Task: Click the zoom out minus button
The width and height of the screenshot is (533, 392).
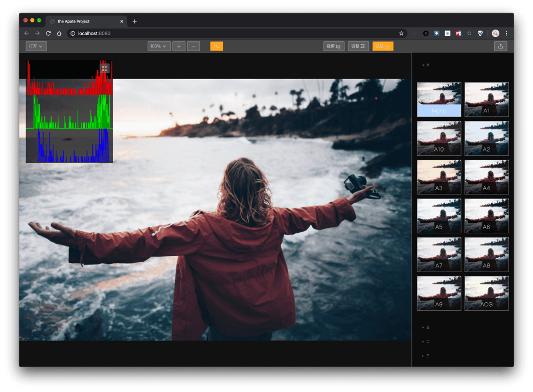Action: point(193,46)
